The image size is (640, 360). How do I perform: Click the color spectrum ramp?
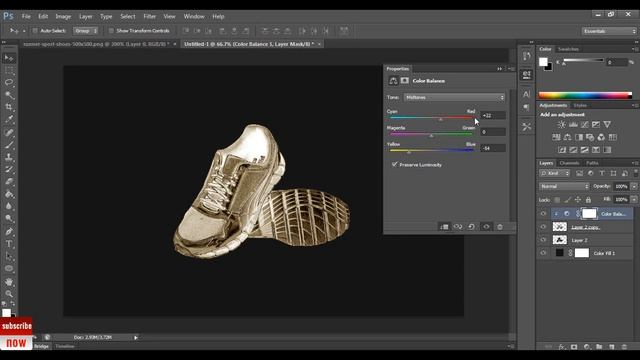point(585,96)
